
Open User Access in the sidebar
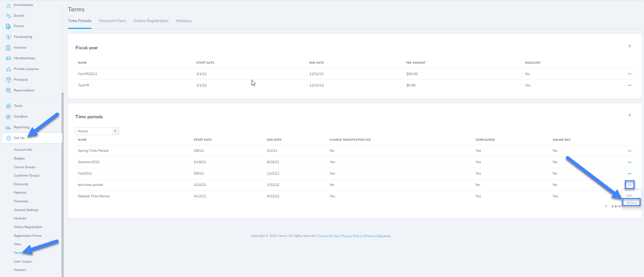pos(23,262)
